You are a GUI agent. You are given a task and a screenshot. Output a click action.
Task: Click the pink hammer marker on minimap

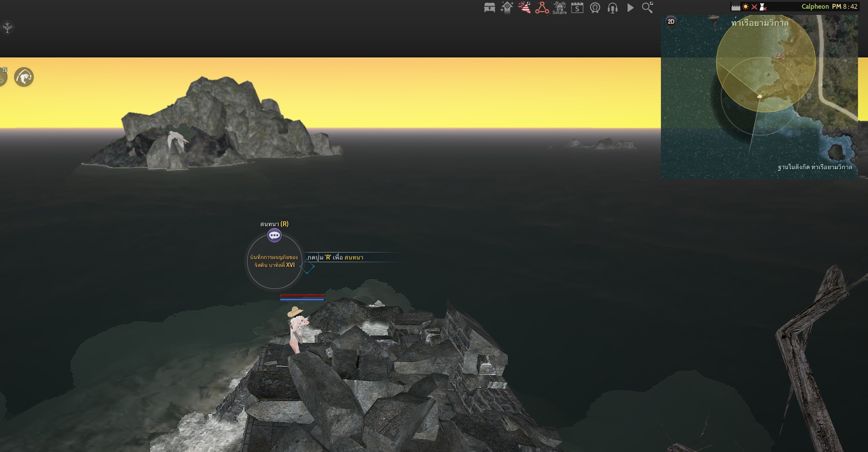[779, 55]
